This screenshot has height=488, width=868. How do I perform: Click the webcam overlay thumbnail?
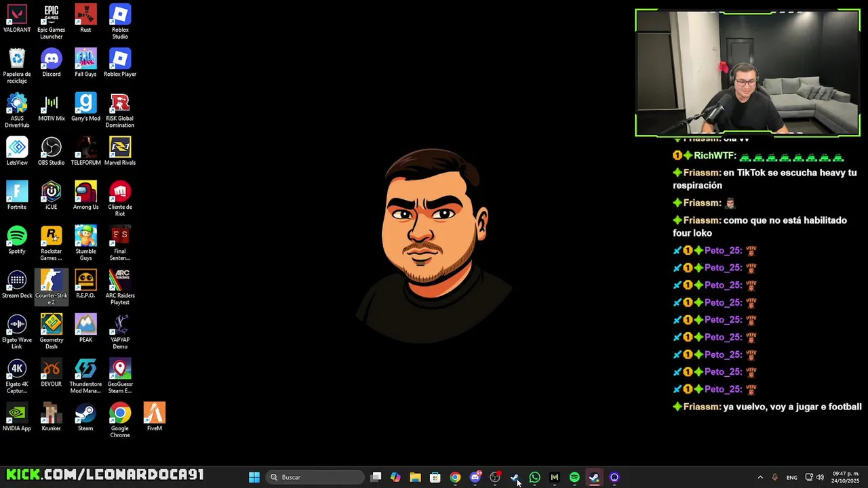click(x=747, y=73)
